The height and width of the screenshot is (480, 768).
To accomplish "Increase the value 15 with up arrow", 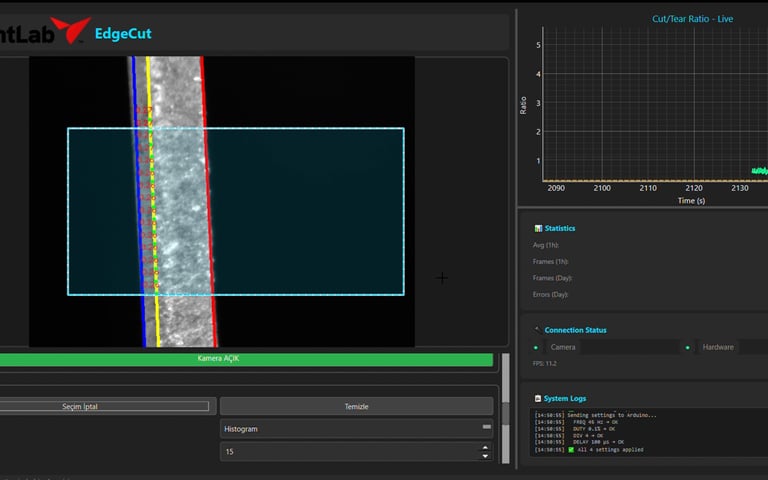I will [x=486, y=448].
